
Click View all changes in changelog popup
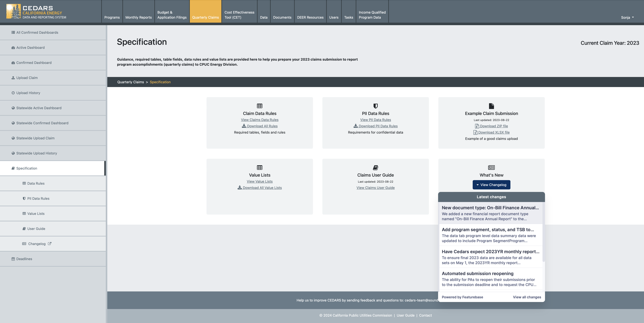point(527,297)
